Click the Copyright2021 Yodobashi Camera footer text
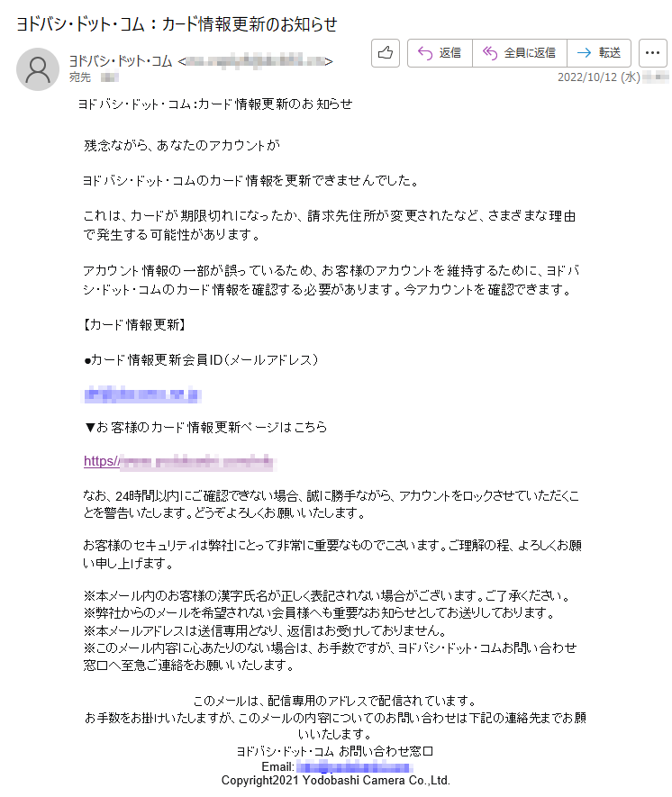The height and width of the screenshot is (797, 672). (335, 780)
